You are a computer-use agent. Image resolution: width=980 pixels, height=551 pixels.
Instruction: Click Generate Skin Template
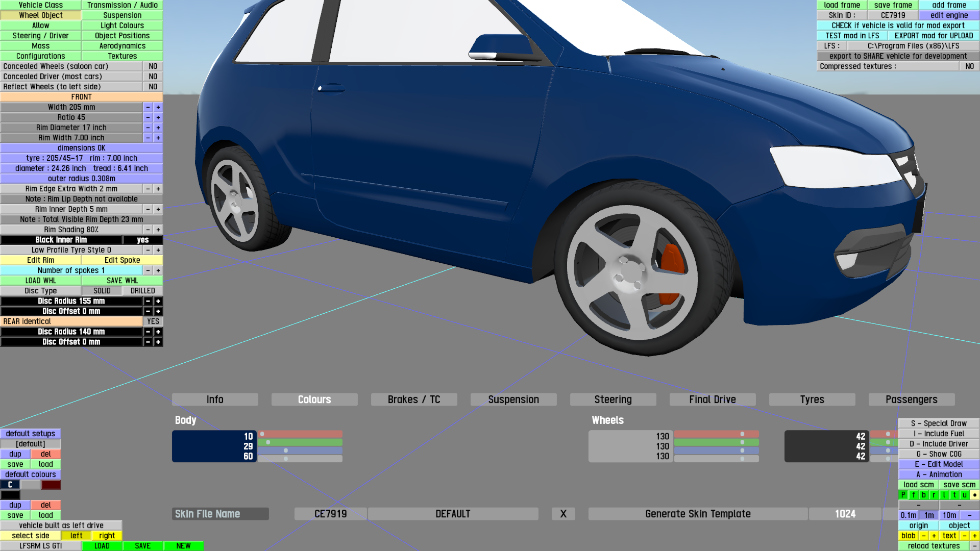[x=698, y=514]
